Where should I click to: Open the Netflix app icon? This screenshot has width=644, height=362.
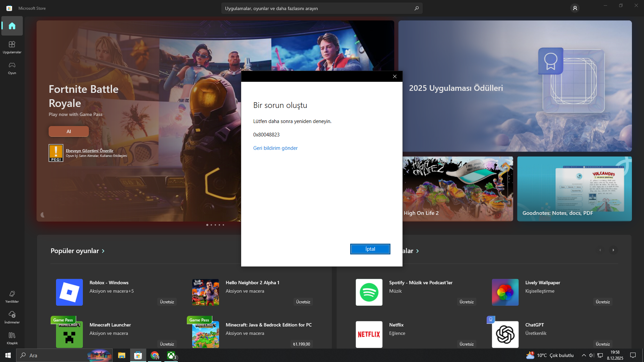point(369,335)
